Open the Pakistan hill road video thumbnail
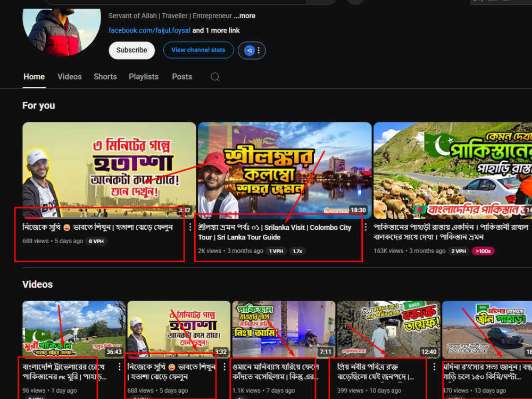Viewport: 532px width, 399px height. [453, 170]
